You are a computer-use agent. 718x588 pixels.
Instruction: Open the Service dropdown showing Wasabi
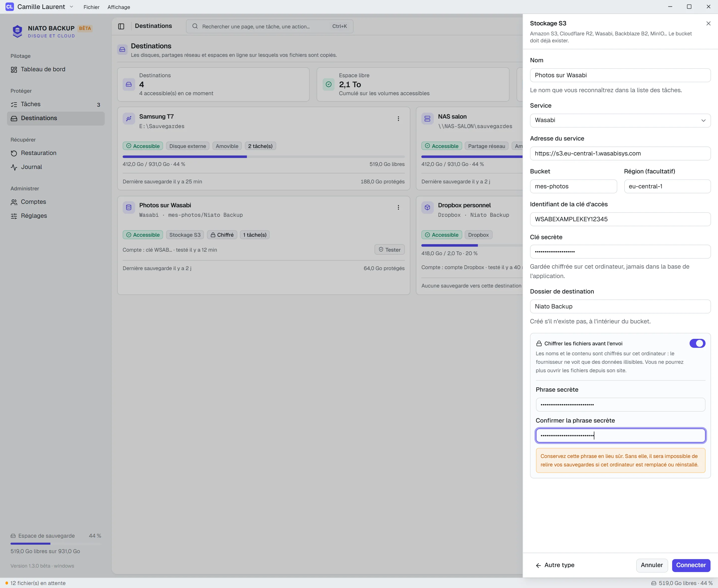[x=620, y=120]
